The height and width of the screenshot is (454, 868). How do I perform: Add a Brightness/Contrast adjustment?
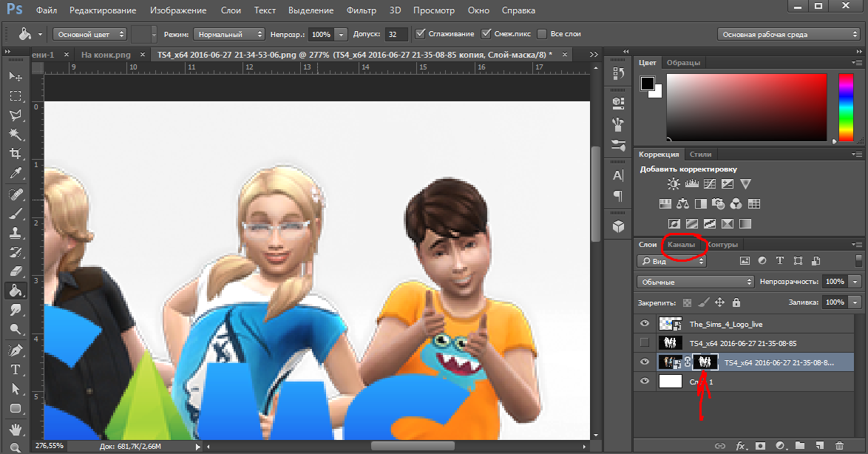674,184
